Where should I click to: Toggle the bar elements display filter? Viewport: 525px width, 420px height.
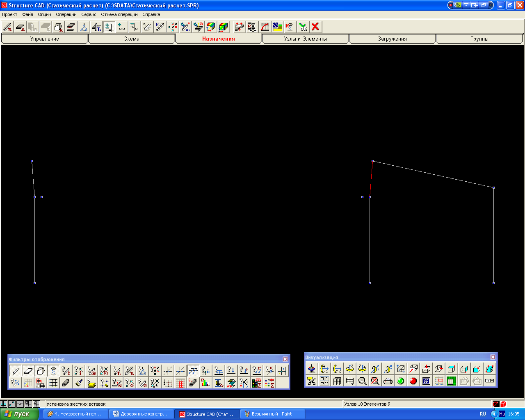tap(16, 371)
